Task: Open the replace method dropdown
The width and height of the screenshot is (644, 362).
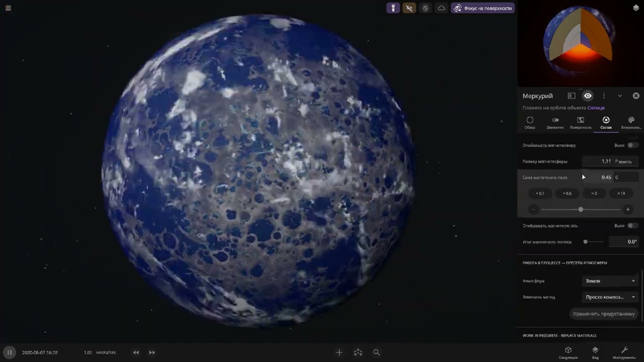Action: pyautogui.click(x=610, y=297)
